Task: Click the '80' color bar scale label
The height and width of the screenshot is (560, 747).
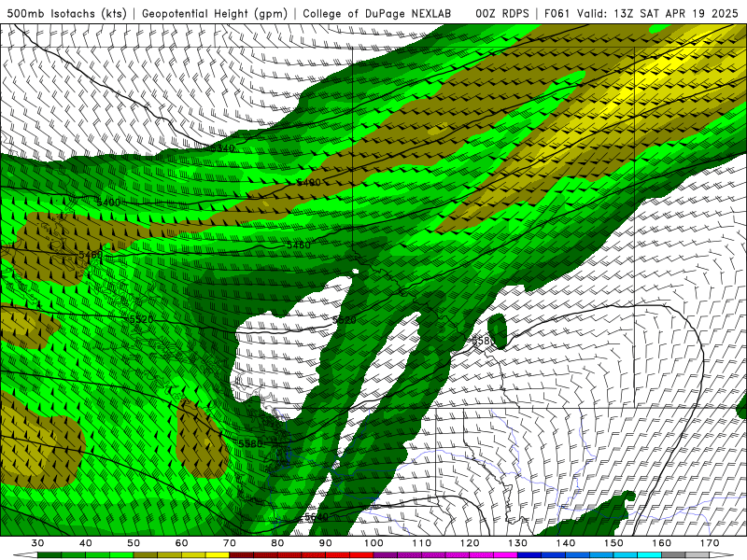Action: tap(277, 543)
